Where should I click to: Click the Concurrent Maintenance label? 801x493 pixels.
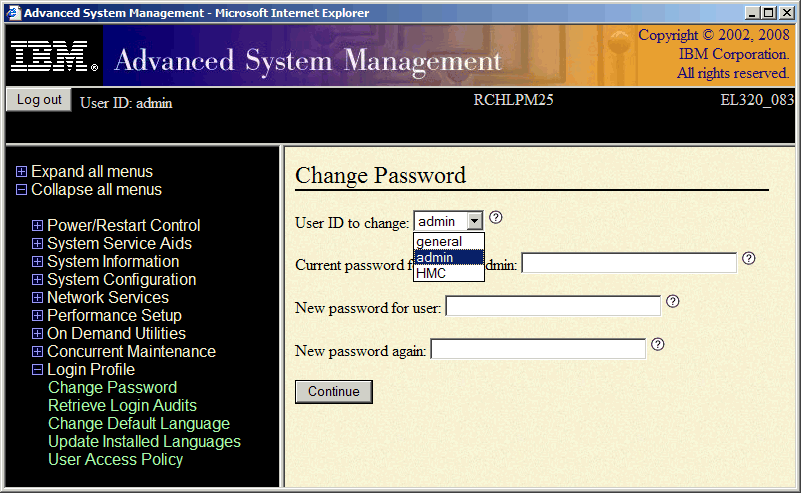click(x=131, y=351)
